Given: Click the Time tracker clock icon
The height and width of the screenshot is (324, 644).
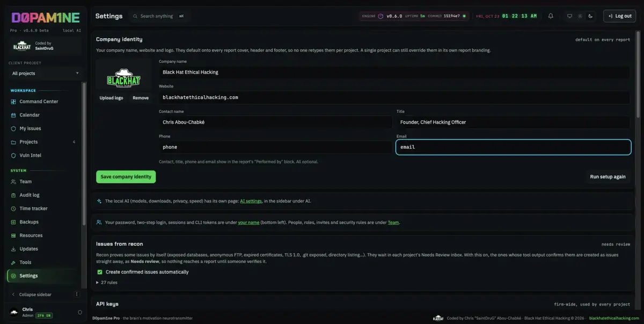Looking at the screenshot, I should click(14, 208).
